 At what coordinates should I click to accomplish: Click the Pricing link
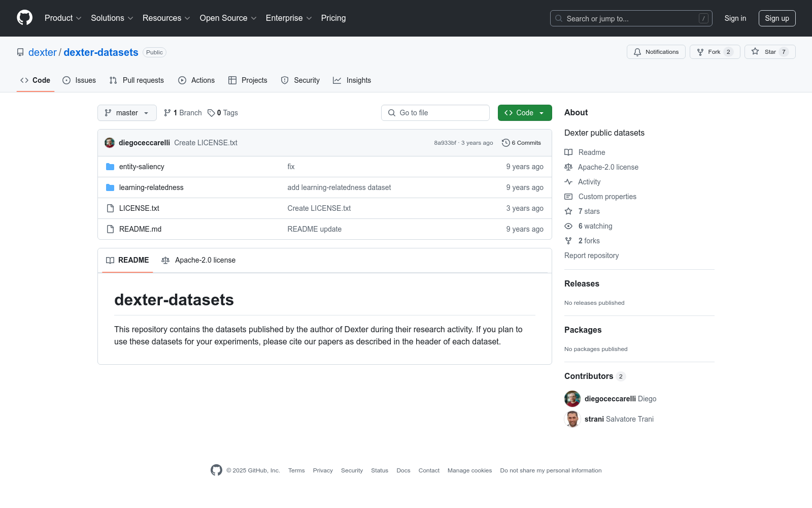point(333,18)
